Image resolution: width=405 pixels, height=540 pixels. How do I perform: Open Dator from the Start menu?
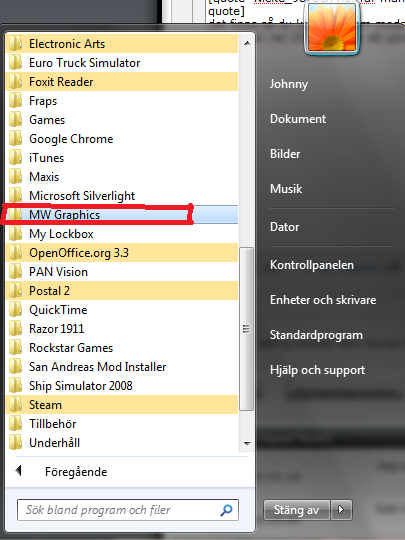(284, 227)
